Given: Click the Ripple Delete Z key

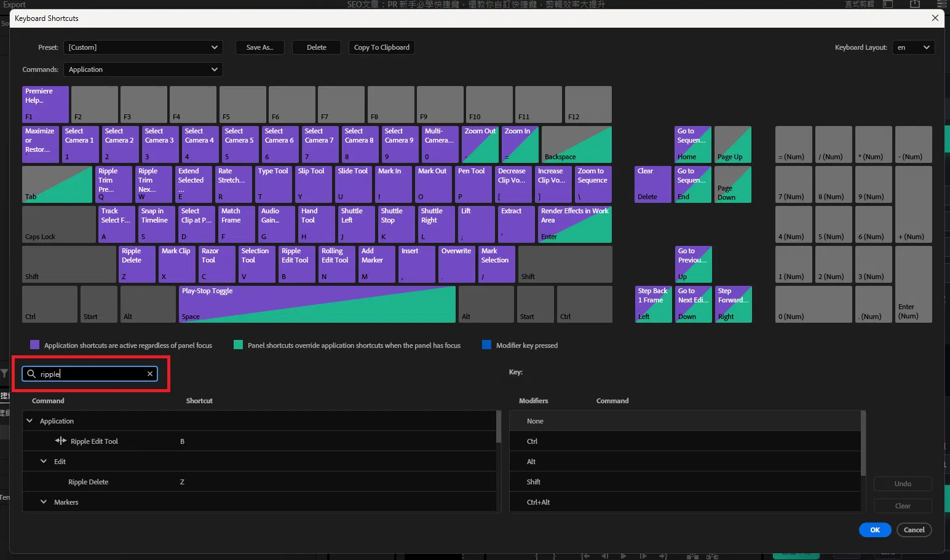Looking at the screenshot, I should (x=137, y=264).
